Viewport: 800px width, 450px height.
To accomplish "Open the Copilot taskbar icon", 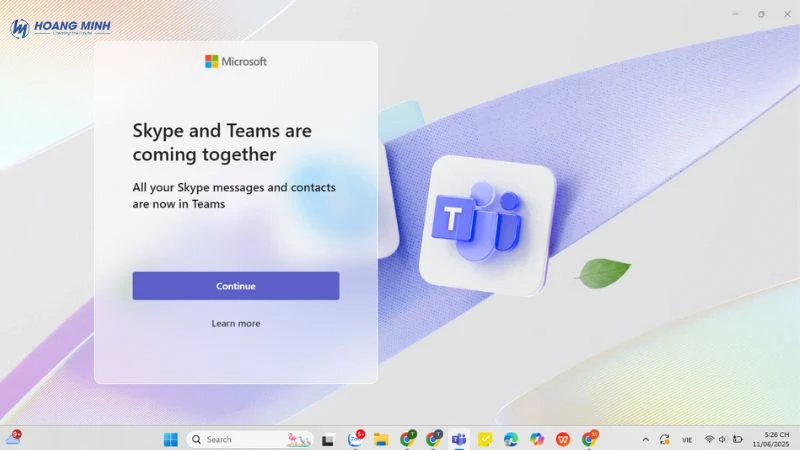I will pos(537,439).
